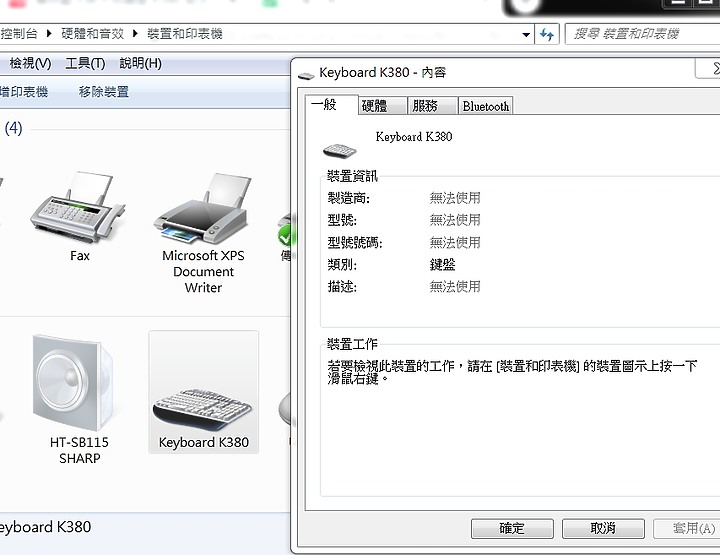Expand the arrow after 硬體和音效 breadcrumb
The height and width of the screenshot is (555, 720).
pyautogui.click(x=135, y=34)
